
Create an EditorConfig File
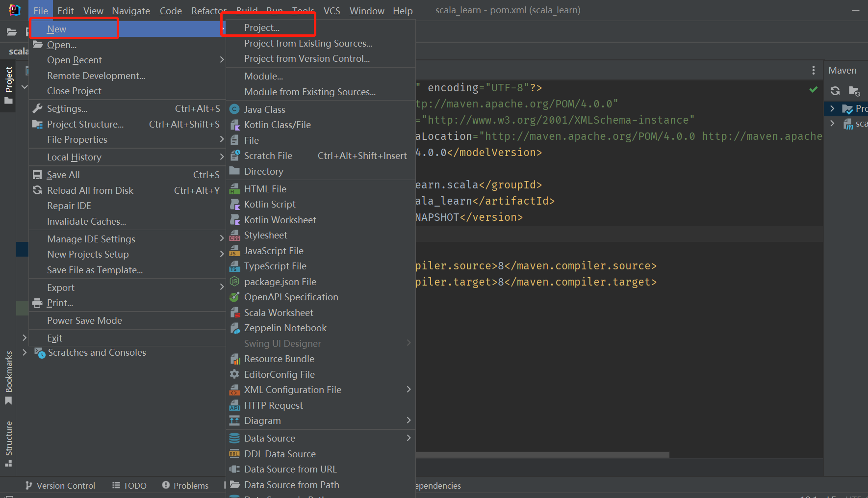pyautogui.click(x=321, y=374)
